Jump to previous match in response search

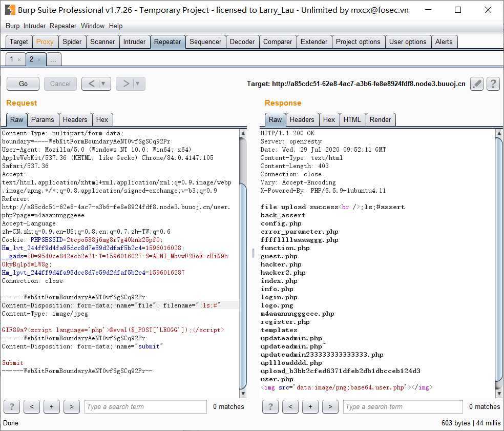point(290,406)
